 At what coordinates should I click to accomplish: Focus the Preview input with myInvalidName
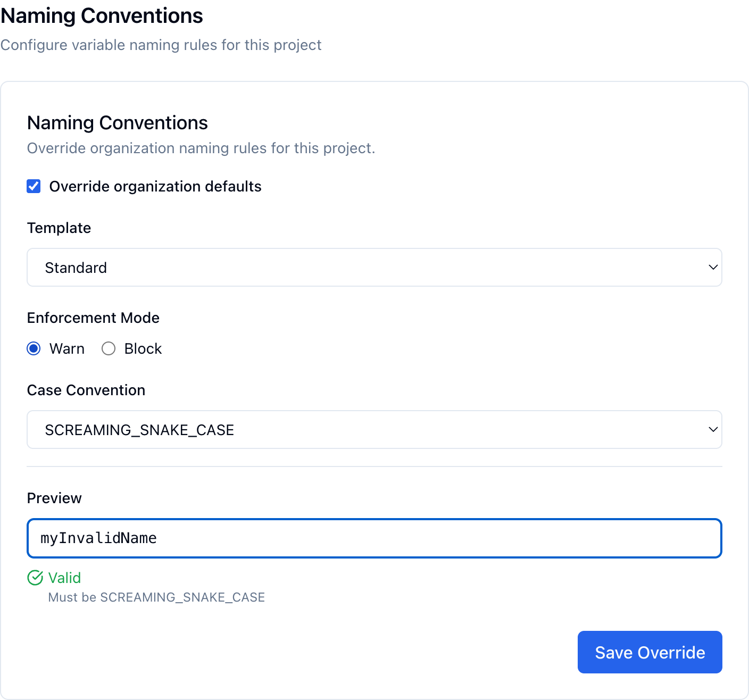(374, 538)
